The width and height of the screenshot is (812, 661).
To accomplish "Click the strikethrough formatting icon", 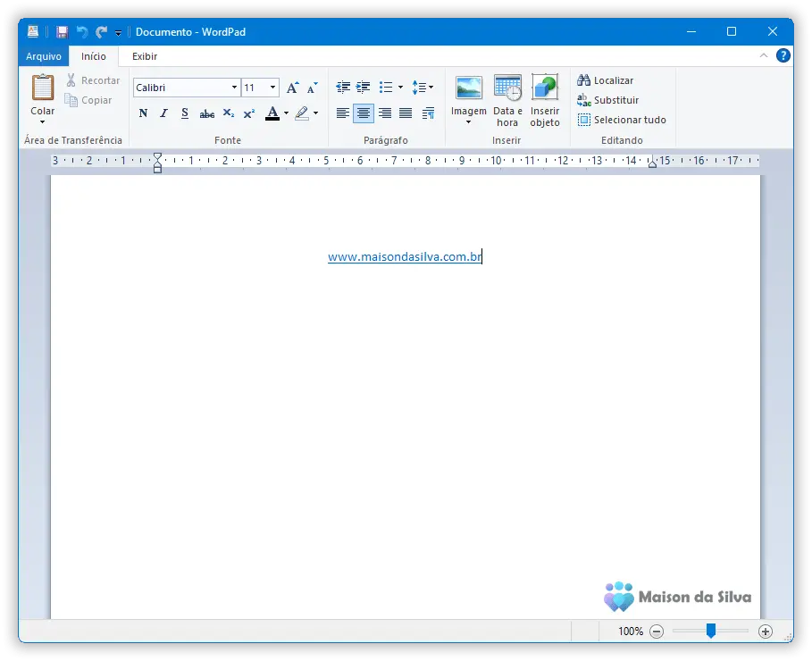I will [206, 113].
